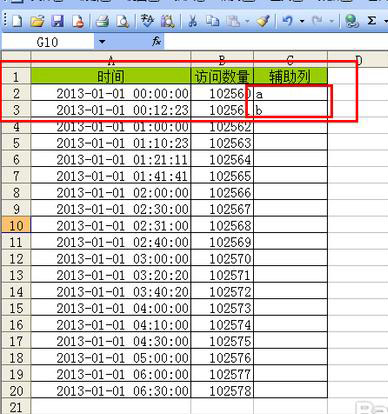This screenshot has width=388, height=414.
Task: Save the workbook using the floppy-disk icon
Action: pyautogui.click(x=58, y=22)
